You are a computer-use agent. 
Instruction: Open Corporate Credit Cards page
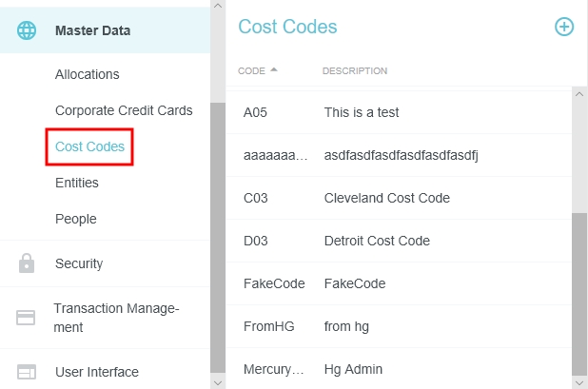pyautogui.click(x=124, y=110)
